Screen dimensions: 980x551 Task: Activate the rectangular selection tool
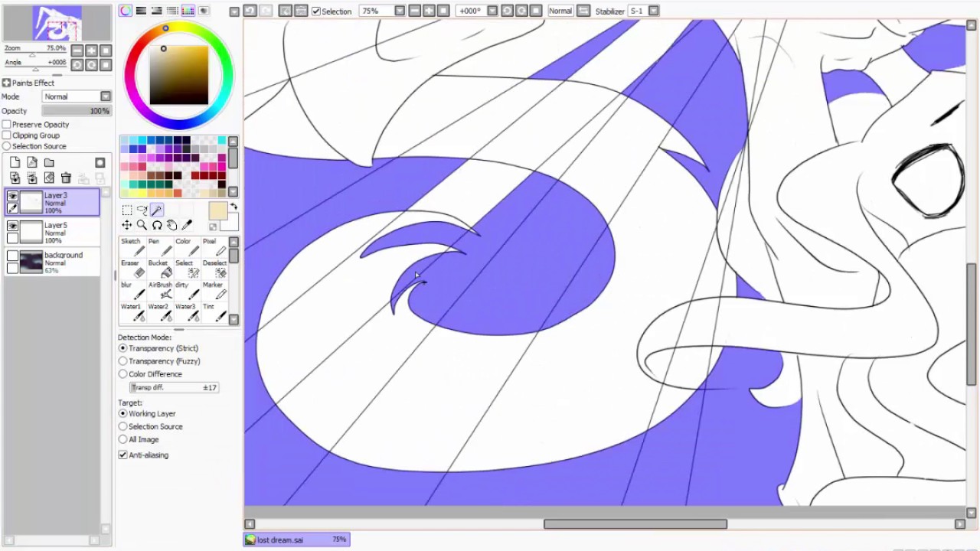pyautogui.click(x=127, y=210)
